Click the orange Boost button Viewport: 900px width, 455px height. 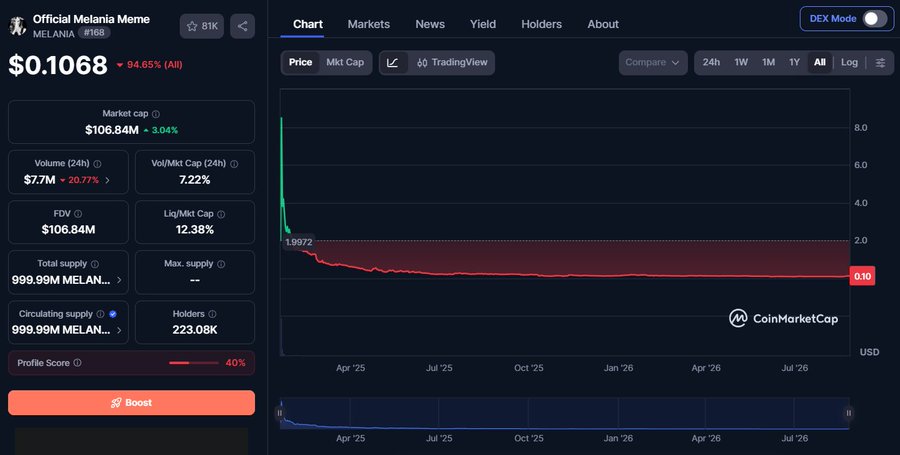click(131, 403)
